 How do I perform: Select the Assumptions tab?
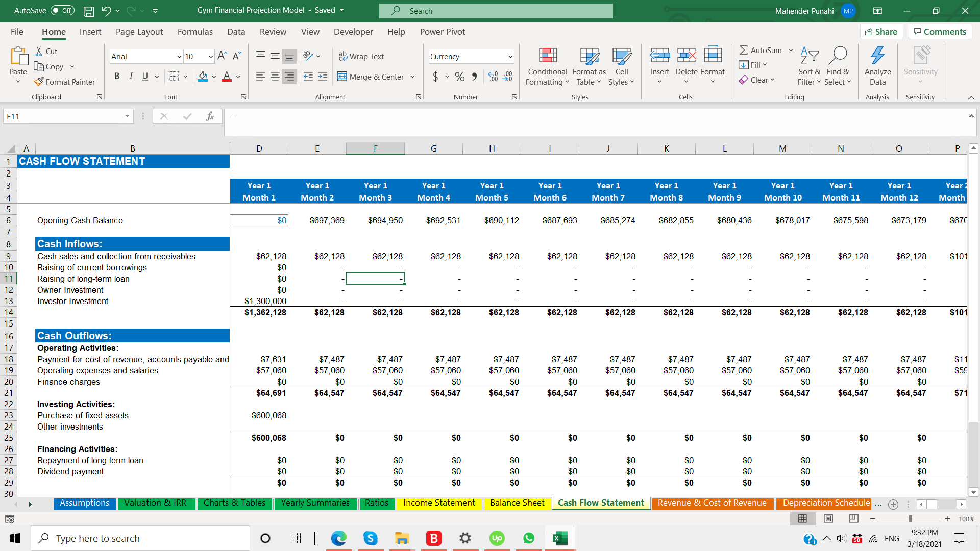pos(84,503)
